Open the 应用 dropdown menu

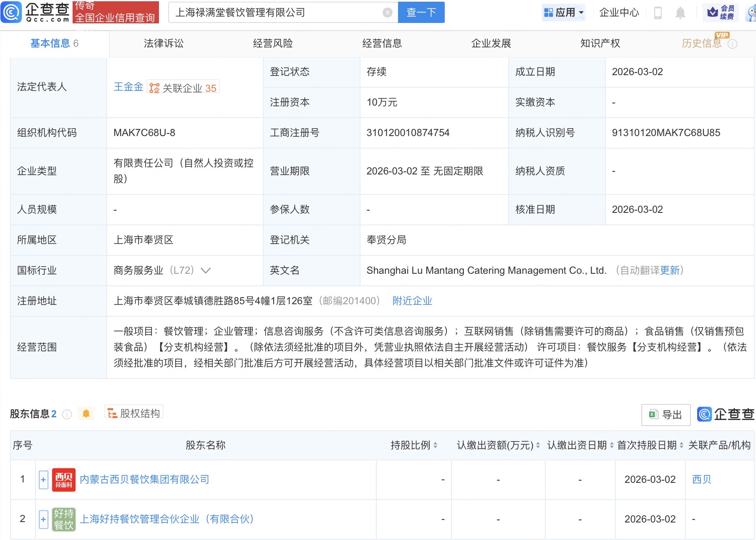564,13
